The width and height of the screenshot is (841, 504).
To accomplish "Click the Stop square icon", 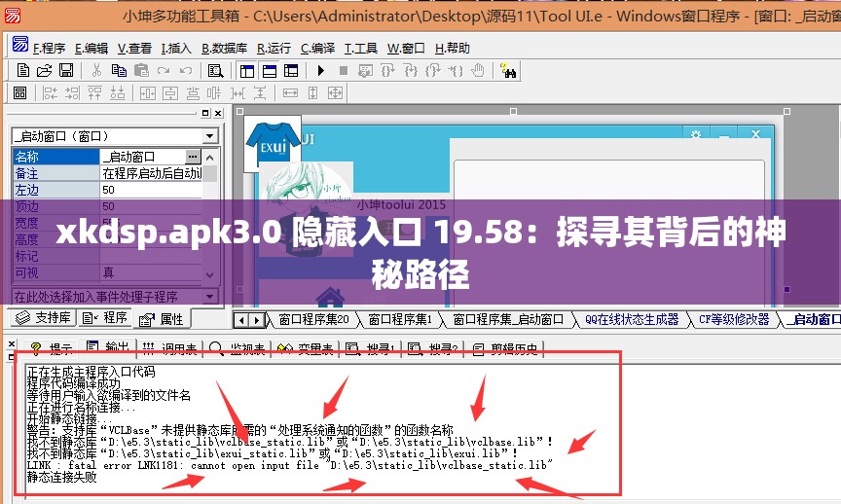I will coord(344,70).
